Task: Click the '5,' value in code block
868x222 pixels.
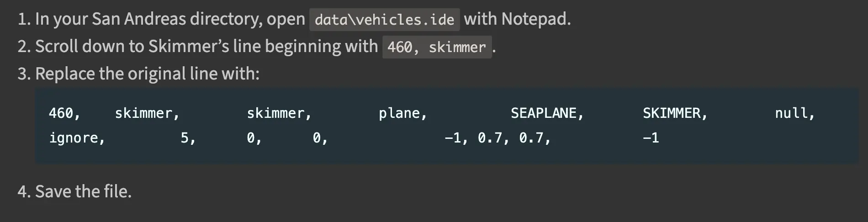Action: (188, 137)
